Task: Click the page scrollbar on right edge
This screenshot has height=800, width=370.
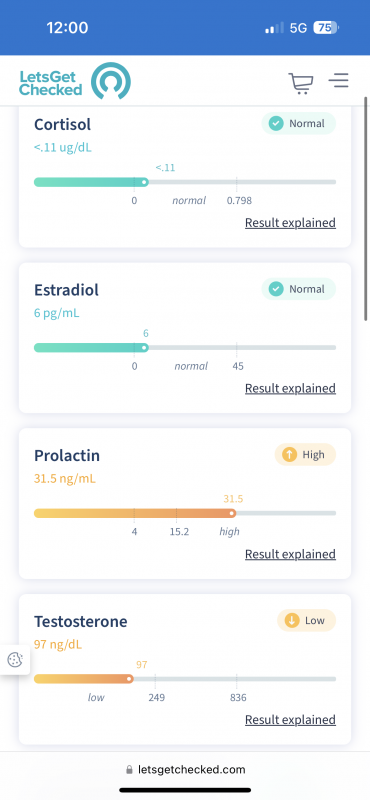Action: pos(365,209)
